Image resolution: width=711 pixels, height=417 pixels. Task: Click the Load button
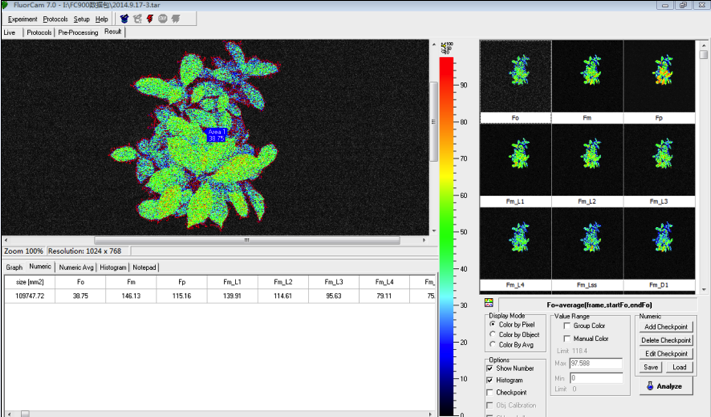tap(678, 367)
